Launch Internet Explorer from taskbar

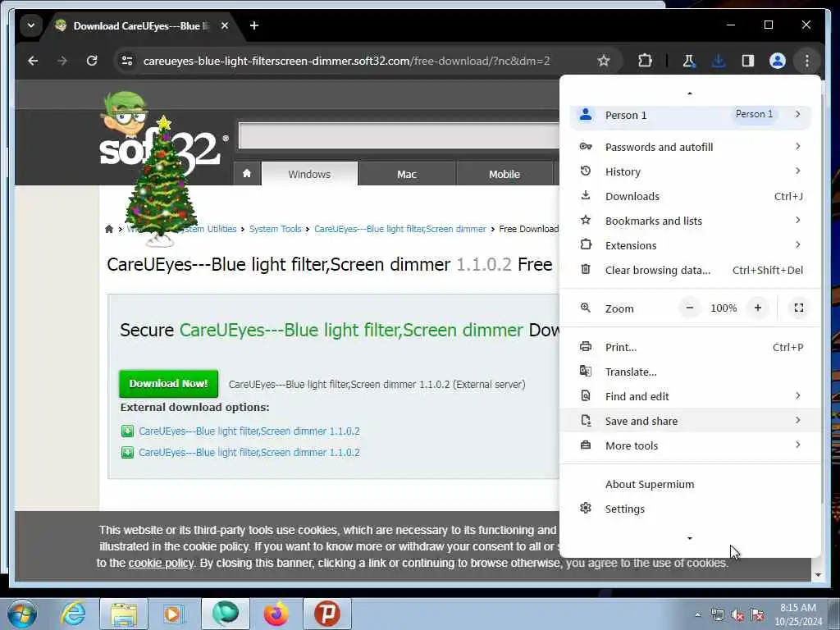73,614
